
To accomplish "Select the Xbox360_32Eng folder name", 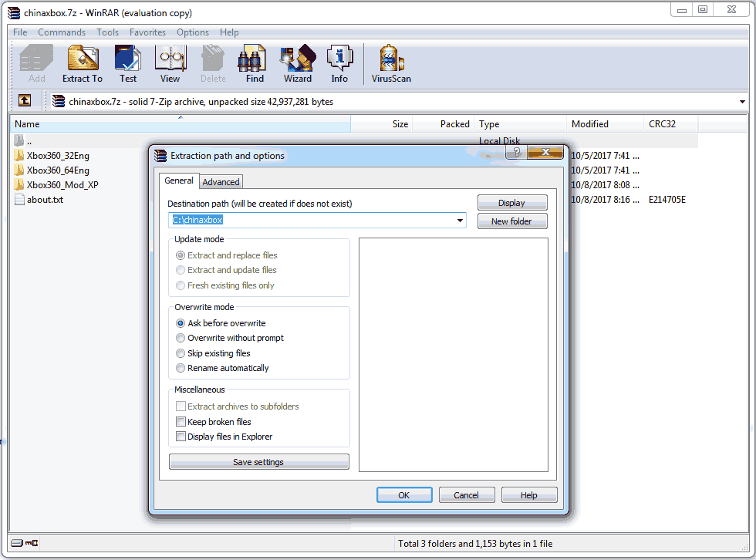I will pyautogui.click(x=58, y=156).
